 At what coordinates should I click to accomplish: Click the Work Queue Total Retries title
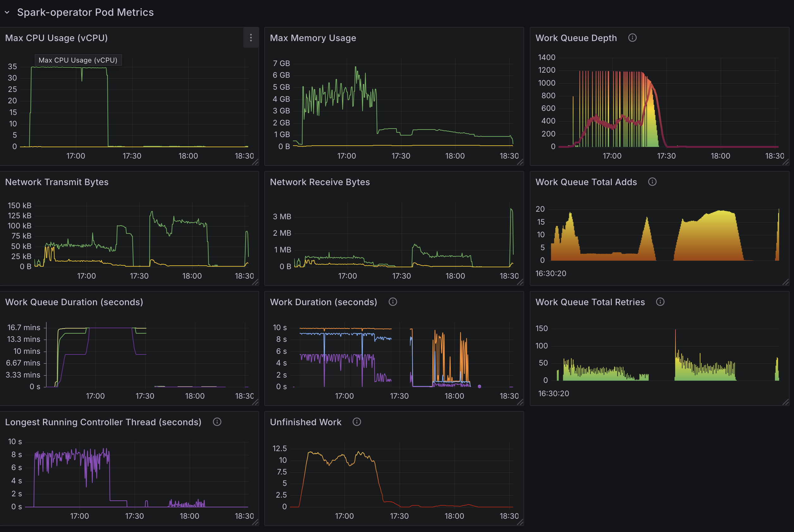click(x=589, y=302)
